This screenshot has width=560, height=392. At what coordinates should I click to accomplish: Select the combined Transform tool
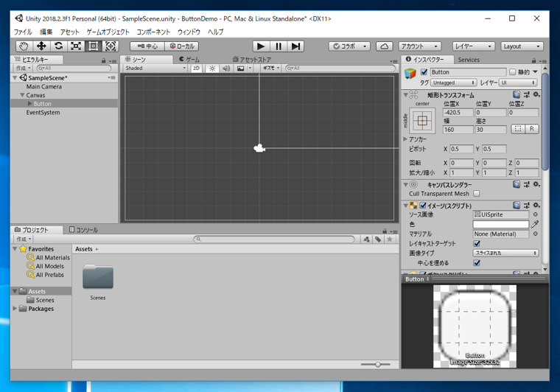pyautogui.click(x=111, y=46)
